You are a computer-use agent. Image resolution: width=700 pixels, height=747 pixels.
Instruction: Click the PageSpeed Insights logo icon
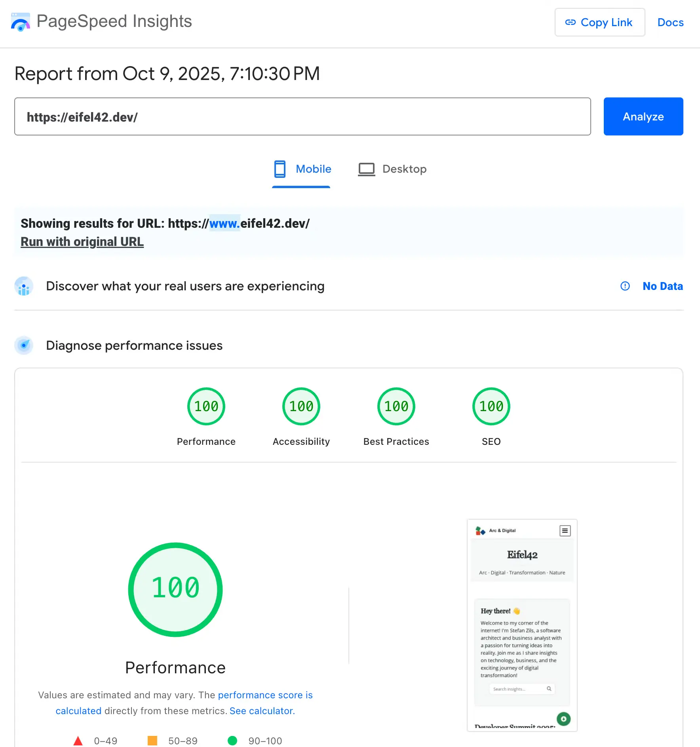(x=21, y=22)
